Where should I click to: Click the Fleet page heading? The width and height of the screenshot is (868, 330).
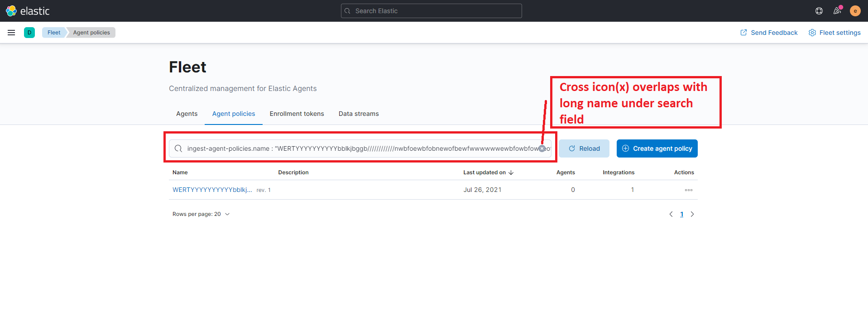tap(187, 67)
